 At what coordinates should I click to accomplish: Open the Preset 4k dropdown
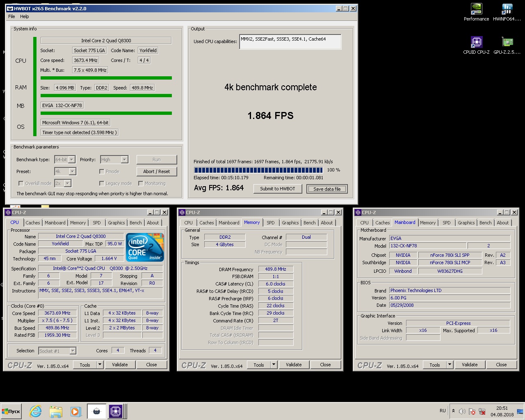click(x=72, y=171)
